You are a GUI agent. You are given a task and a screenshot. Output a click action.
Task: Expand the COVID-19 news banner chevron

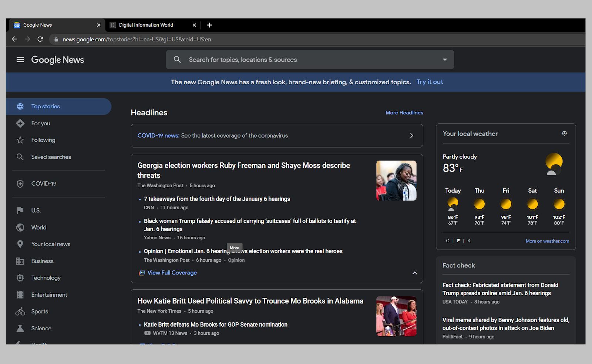[411, 136]
